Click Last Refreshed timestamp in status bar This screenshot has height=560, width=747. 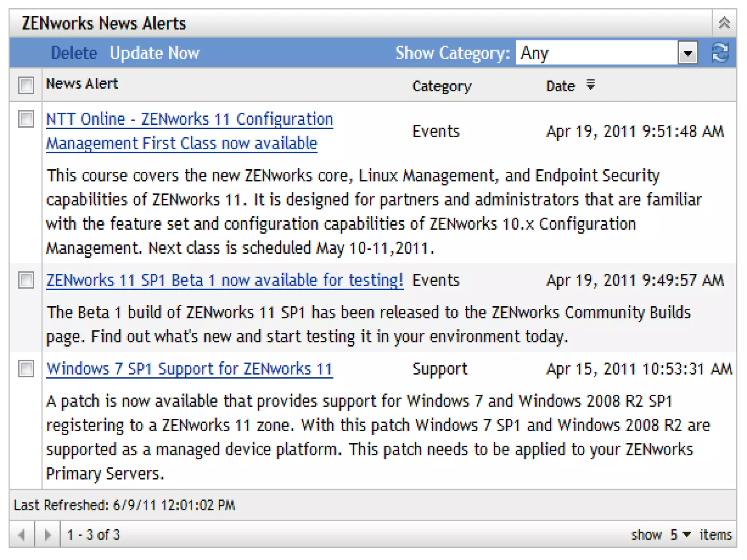(124, 505)
